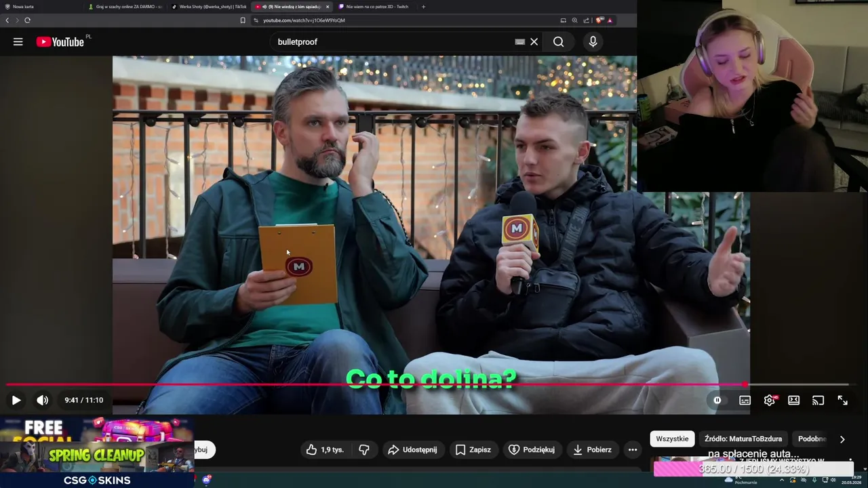868x488 pixels.
Task: Reload the current page
Action: (27, 20)
